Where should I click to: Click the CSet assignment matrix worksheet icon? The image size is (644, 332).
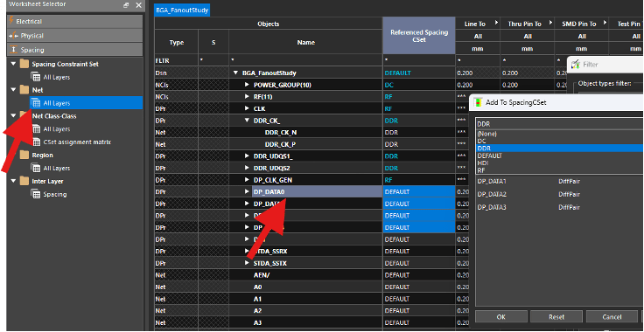(36, 142)
